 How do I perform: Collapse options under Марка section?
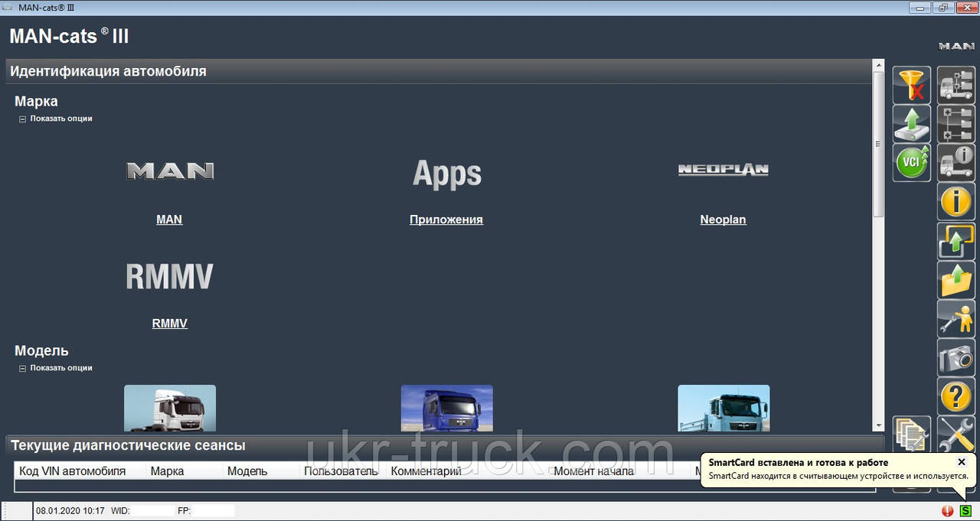click(22, 119)
